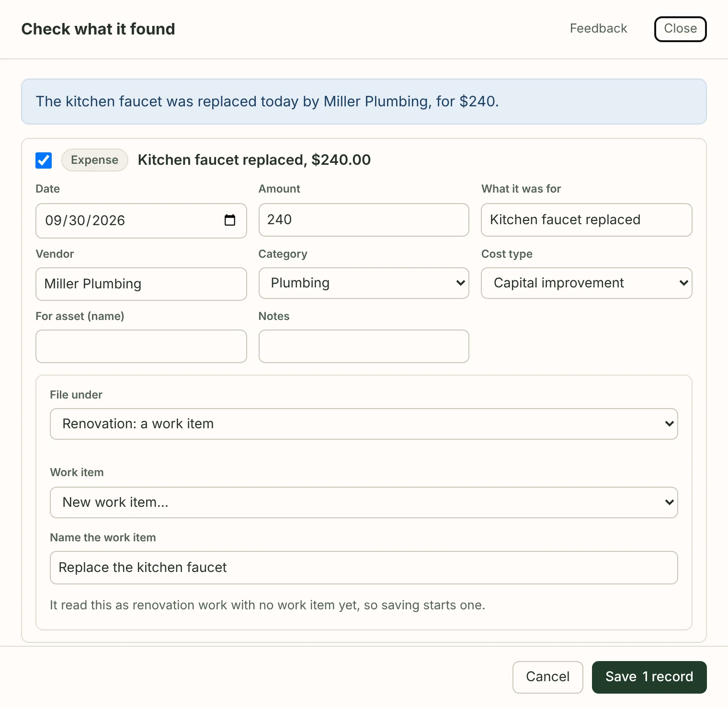
Task: Open the File under dropdown
Action: click(364, 424)
